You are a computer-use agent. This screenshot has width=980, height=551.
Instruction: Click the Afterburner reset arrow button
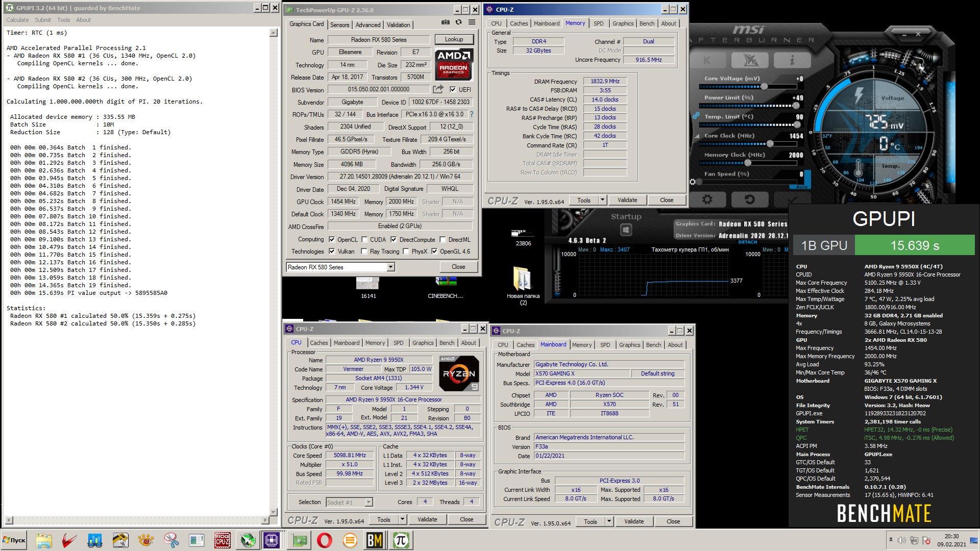pos(750,199)
